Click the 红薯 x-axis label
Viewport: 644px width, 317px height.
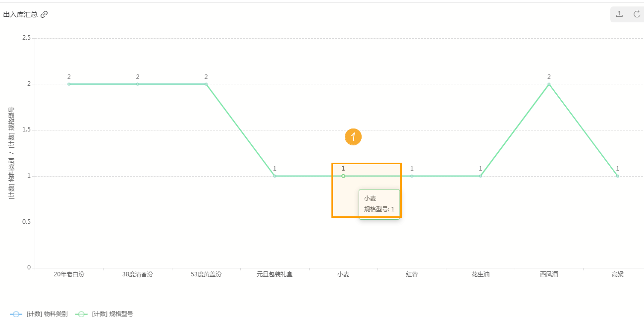412,274
